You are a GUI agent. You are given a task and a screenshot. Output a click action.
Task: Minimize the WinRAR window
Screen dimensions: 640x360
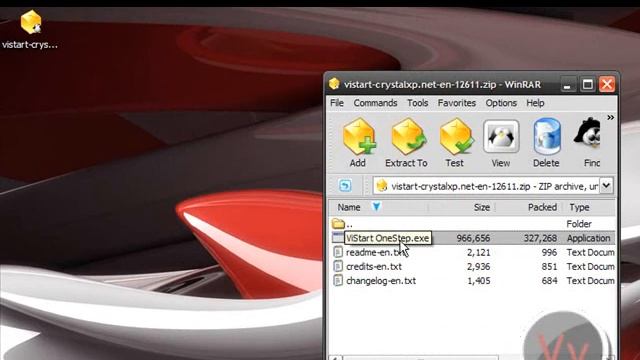click(567, 85)
